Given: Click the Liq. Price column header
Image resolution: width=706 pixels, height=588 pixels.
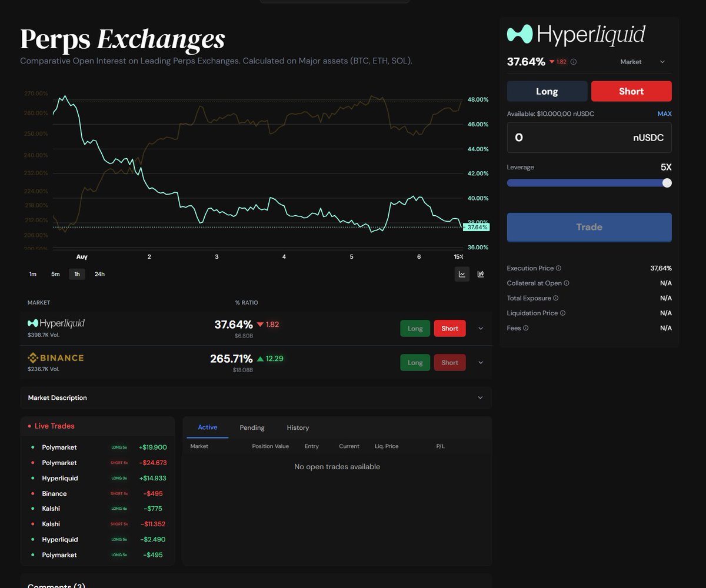Looking at the screenshot, I should [x=387, y=446].
